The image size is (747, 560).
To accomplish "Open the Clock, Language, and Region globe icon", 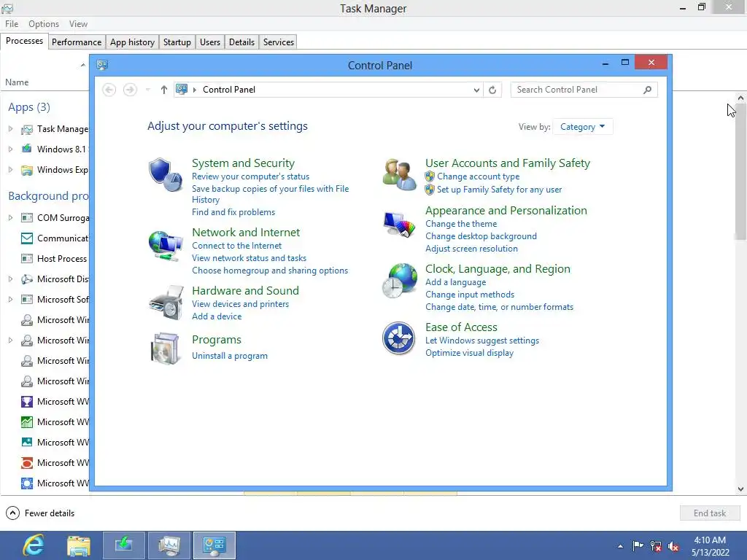I will pyautogui.click(x=399, y=281).
